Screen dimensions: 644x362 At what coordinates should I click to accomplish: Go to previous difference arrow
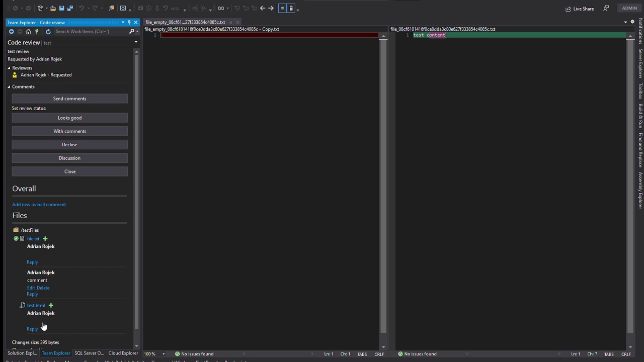click(x=263, y=8)
